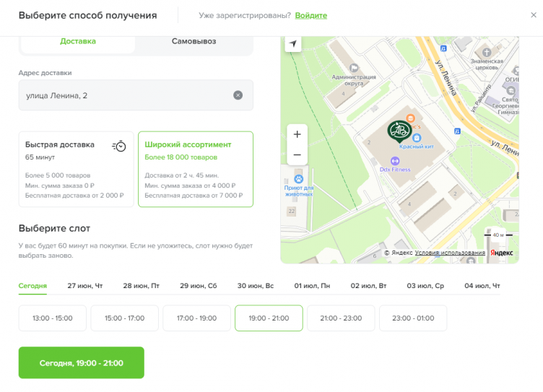Switch to the Самовывоз tab
Viewport: 543px width, 392px height.
pos(194,41)
